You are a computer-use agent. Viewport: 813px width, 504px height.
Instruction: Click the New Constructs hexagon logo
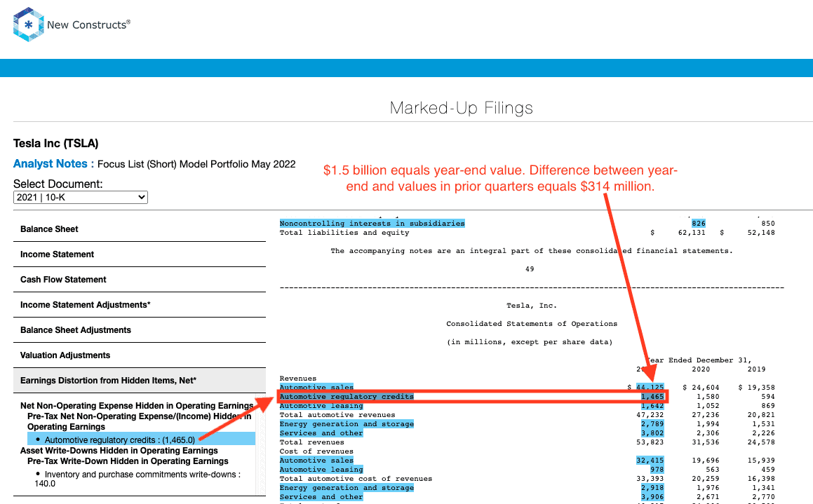29,25
